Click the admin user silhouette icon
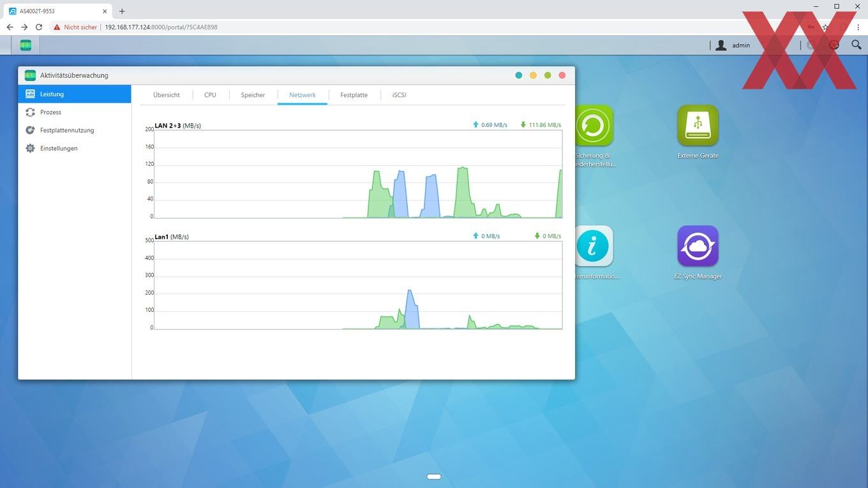868x488 pixels. (x=721, y=45)
